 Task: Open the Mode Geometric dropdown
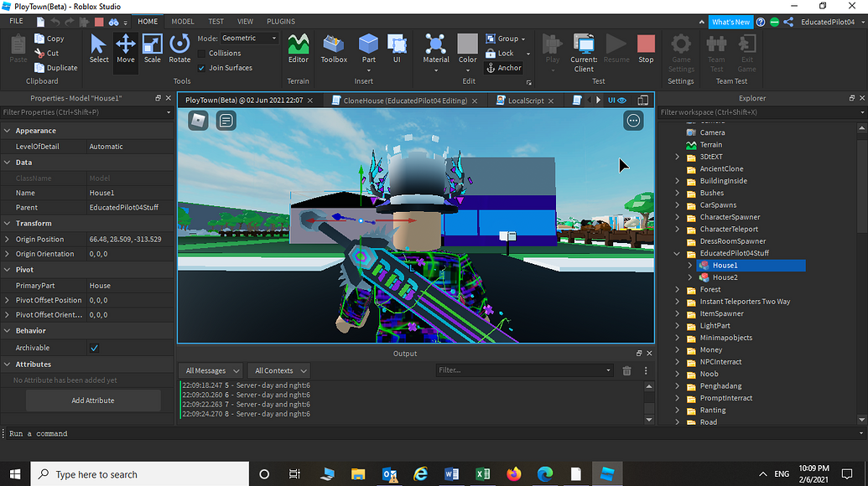[x=249, y=39]
